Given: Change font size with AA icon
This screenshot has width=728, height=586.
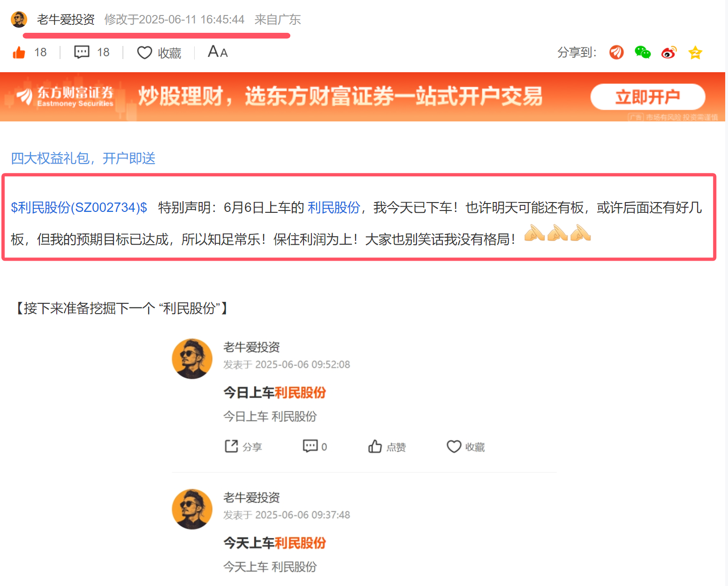Looking at the screenshot, I should 218,52.
